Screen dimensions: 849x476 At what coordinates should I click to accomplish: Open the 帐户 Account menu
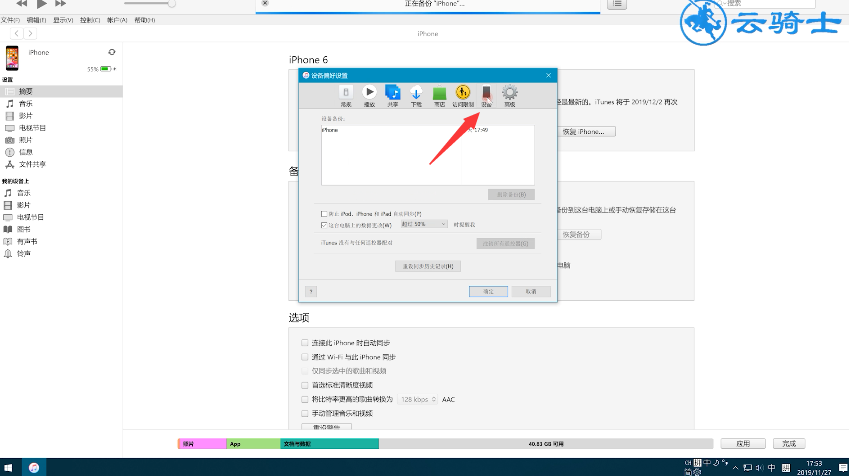[117, 20]
